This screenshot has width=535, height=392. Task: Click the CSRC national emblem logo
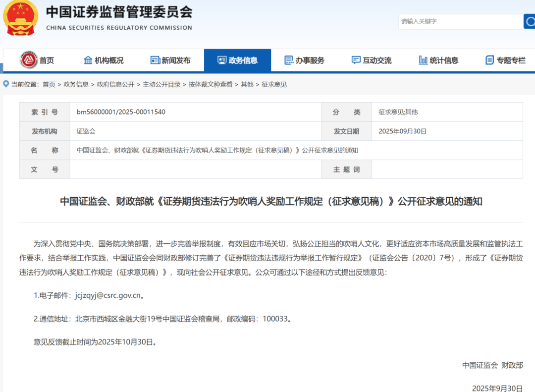[x=20, y=18]
